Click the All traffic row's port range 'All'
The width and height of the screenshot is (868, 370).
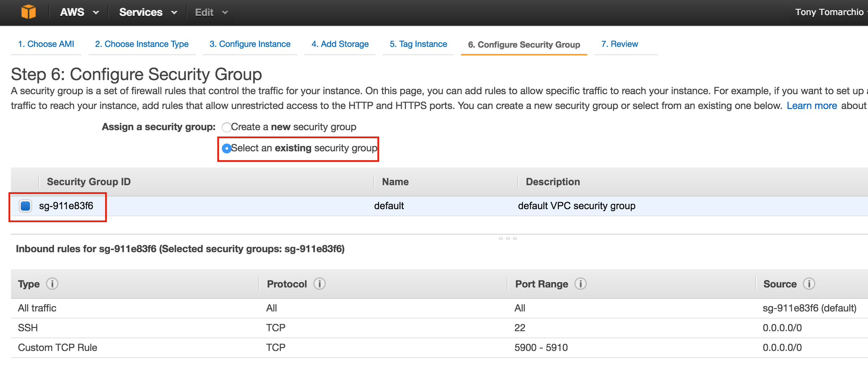(520, 308)
